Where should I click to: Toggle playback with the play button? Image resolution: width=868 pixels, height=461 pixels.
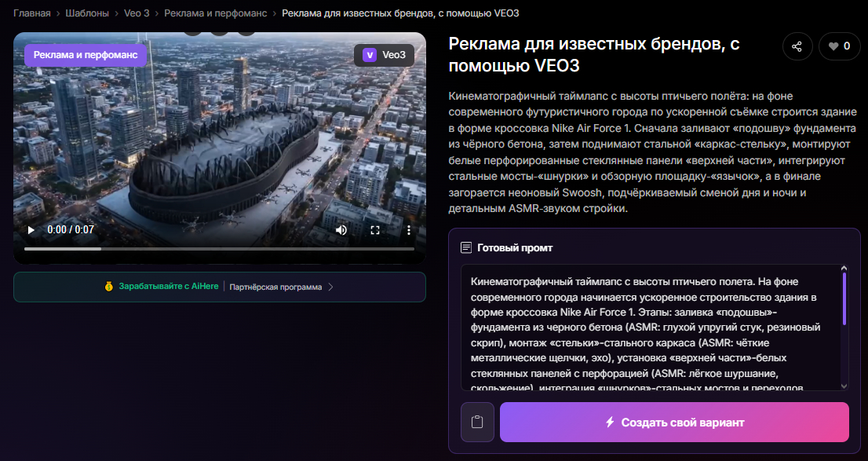pos(30,230)
